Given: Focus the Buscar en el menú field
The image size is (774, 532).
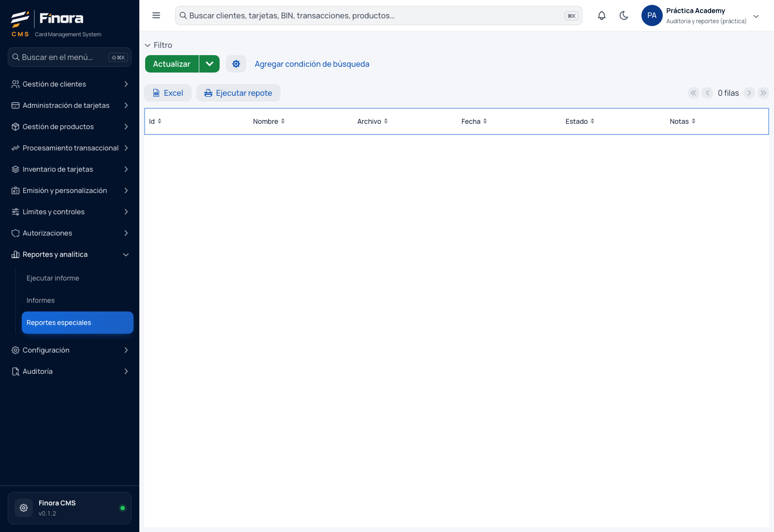Looking at the screenshot, I should pyautogui.click(x=70, y=57).
